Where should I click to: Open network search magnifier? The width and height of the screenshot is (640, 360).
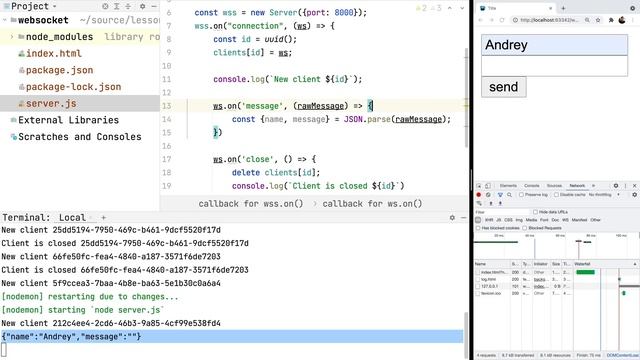(509, 195)
